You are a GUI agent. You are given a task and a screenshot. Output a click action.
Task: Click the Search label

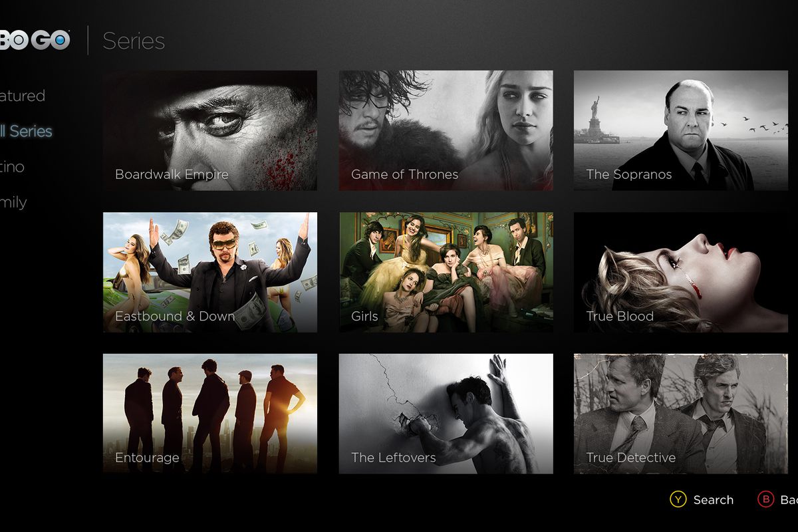point(714,499)
